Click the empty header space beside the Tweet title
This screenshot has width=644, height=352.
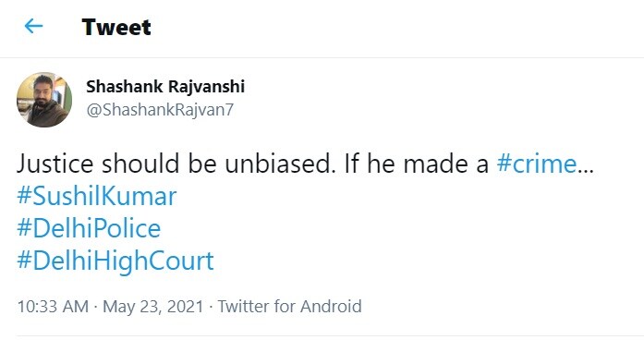395,27
